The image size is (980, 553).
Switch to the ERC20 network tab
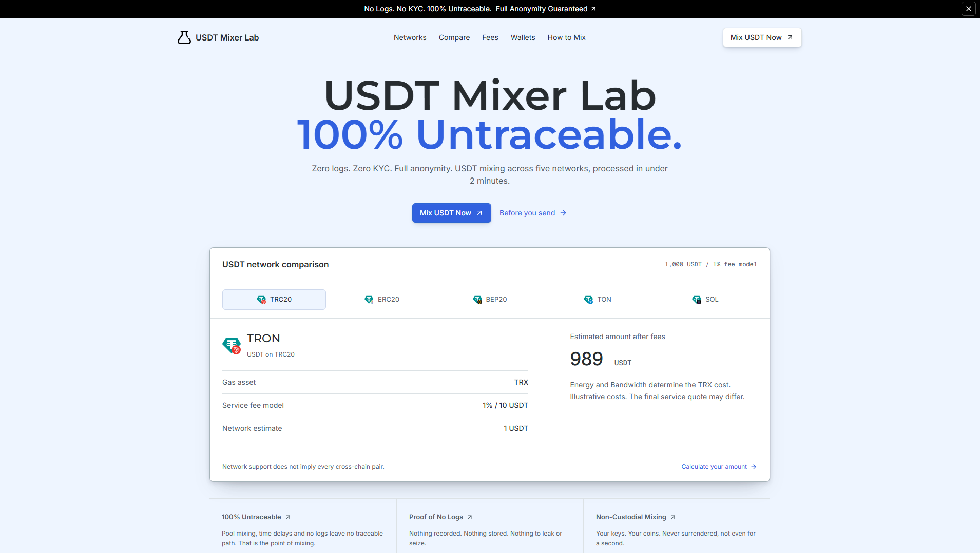(x=381, y=300)
